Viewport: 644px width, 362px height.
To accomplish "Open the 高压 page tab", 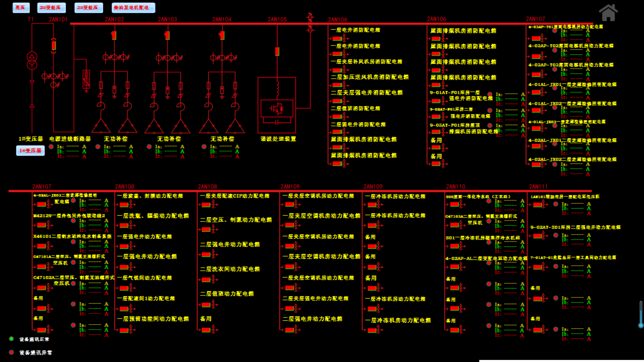I will point(21,8).
